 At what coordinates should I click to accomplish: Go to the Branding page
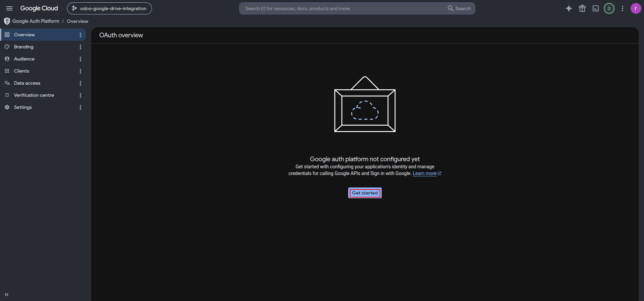pos(43,47)
